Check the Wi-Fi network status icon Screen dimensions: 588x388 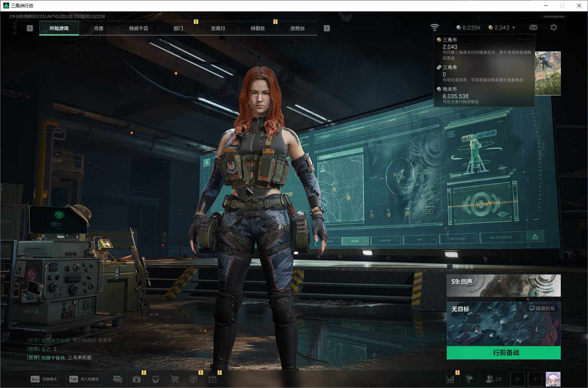tap(435, 28)
